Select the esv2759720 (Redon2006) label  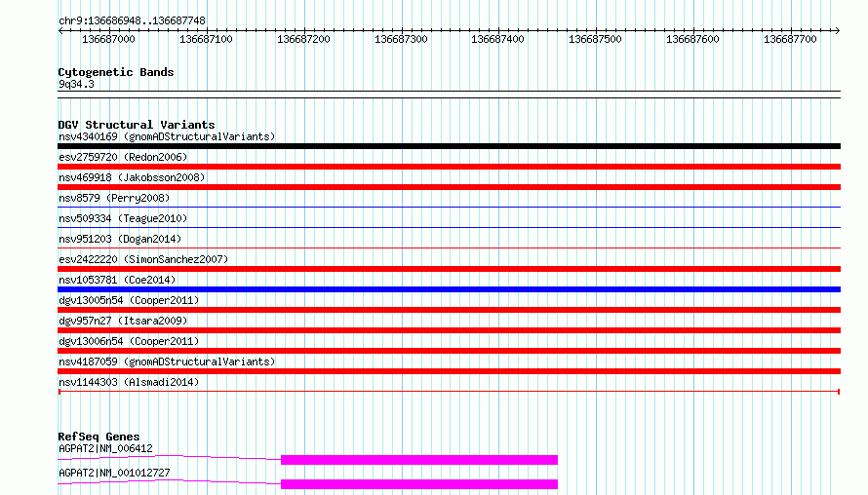coord(123,157)
